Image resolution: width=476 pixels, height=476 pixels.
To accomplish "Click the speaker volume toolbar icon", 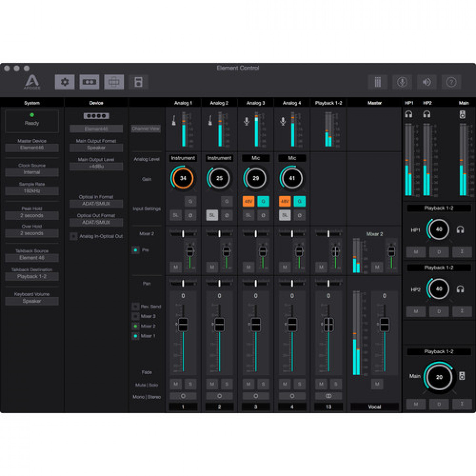I will pyautogui.click(x=427, y=82).
